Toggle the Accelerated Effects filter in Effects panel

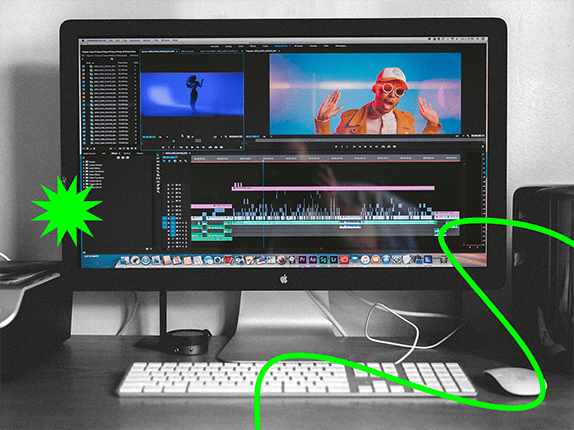click(118, 158)
